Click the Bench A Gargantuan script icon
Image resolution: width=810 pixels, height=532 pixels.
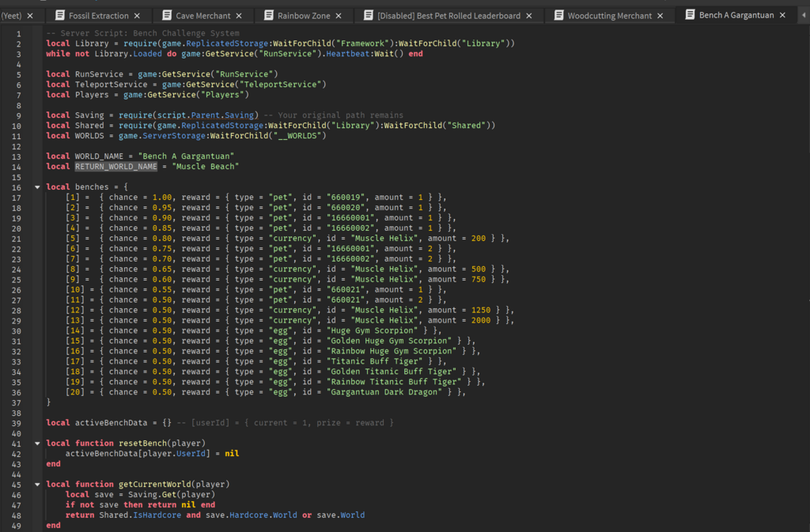pyautogui.click(x=690, y=16)
